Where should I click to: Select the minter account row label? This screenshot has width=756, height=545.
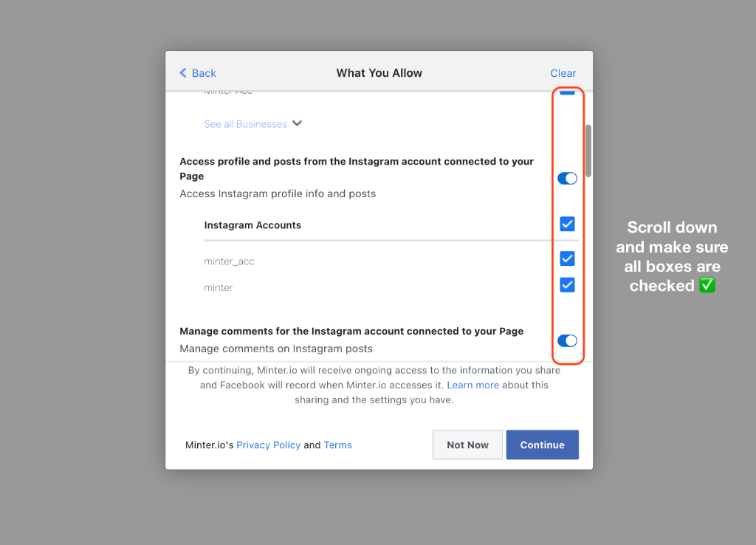click(219, 287)
